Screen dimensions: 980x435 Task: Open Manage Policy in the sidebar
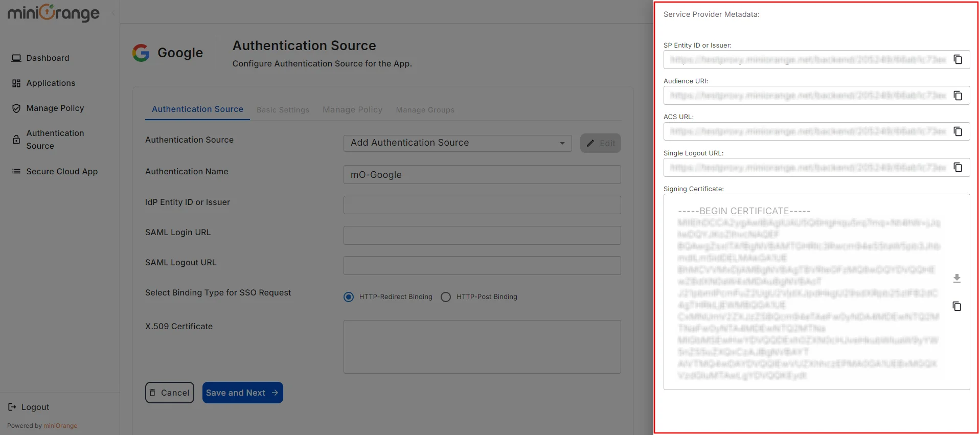click(x=55, y=108)
